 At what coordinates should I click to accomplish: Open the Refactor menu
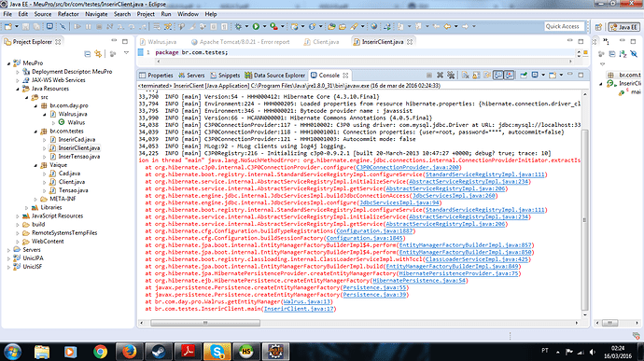tap(68, 14)
